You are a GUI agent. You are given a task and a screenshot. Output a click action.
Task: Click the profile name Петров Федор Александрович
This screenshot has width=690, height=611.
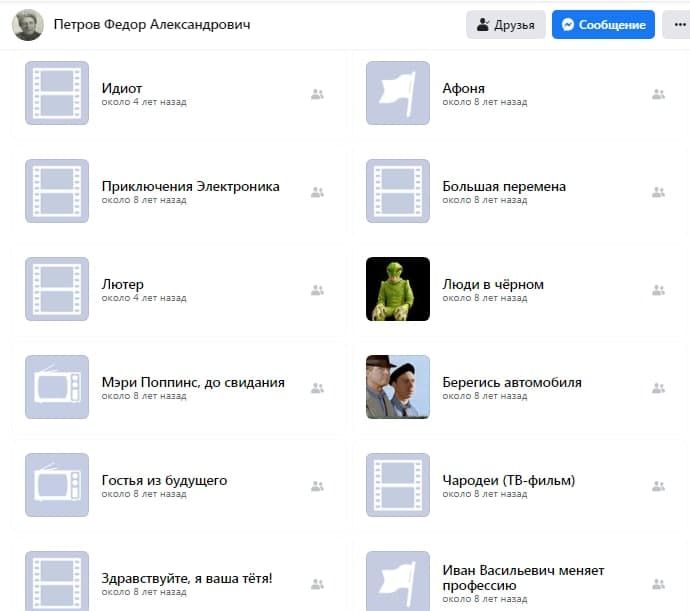click(152, 25)
